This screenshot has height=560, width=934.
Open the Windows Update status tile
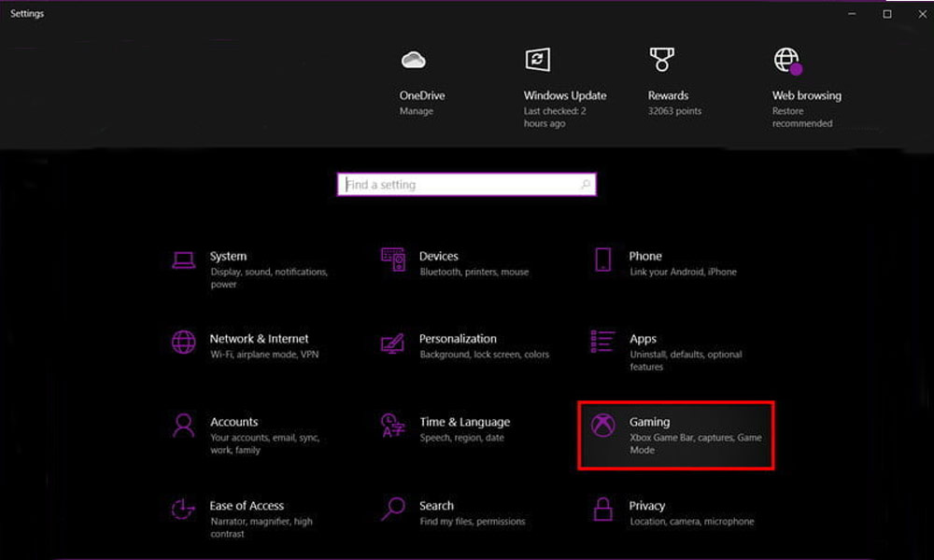pyautogui.click(x=564, y=95)
